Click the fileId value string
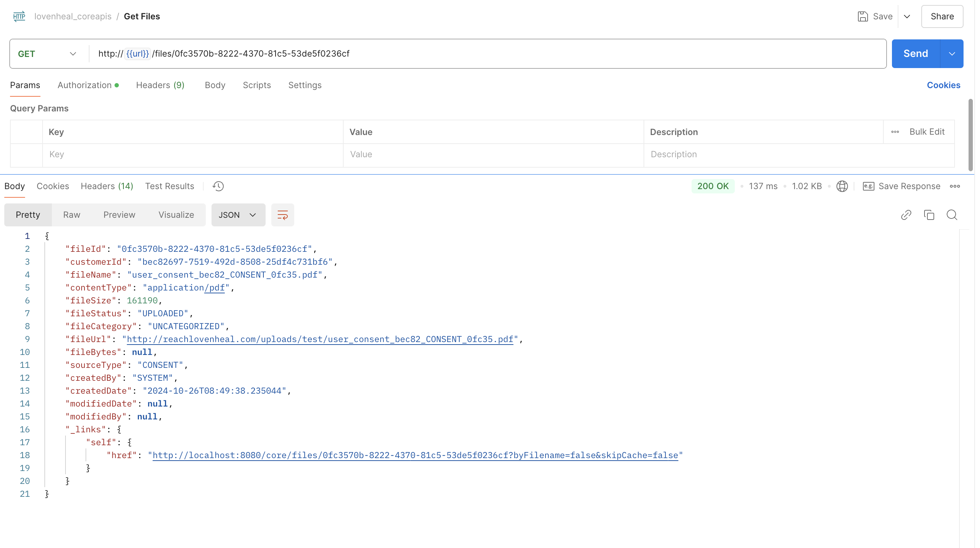Image resolution: width=980 pixels, height=548 pixels. tap(214, 249)
